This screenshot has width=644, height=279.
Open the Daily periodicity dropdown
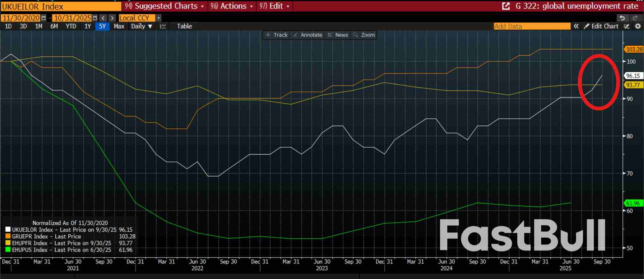(142, 26)
